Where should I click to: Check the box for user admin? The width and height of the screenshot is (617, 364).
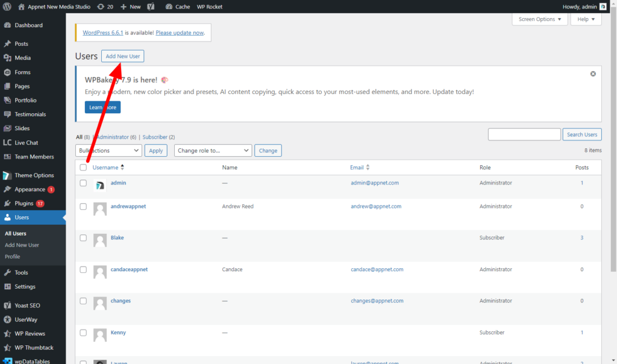tap(83, 183)
